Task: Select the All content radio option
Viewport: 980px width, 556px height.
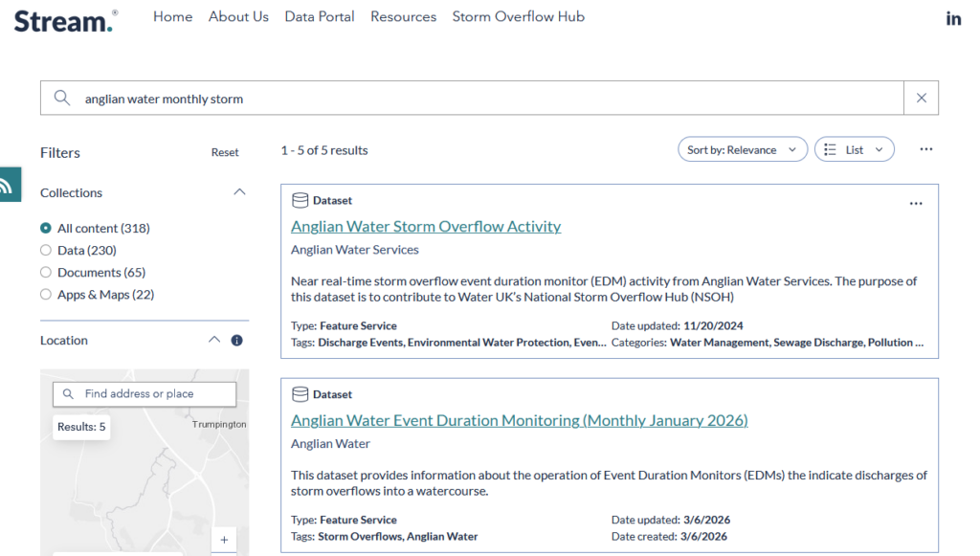Action: (x=46, y=229)
